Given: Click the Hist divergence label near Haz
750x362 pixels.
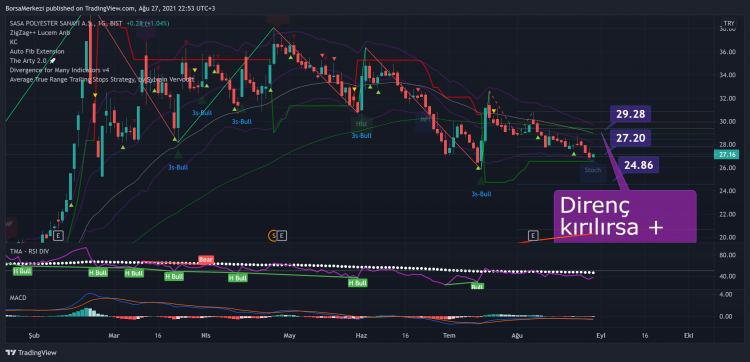Looking at the screenshot, I should (362, 124).
